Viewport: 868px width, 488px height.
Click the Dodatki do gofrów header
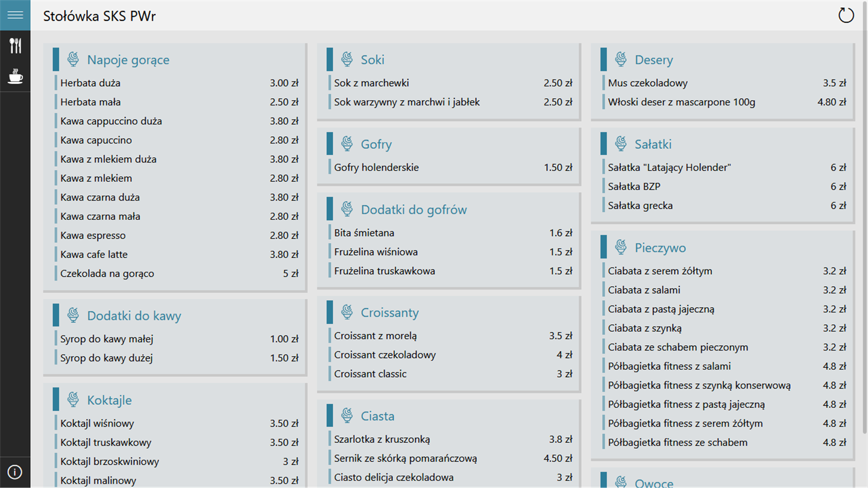[414, 210]
